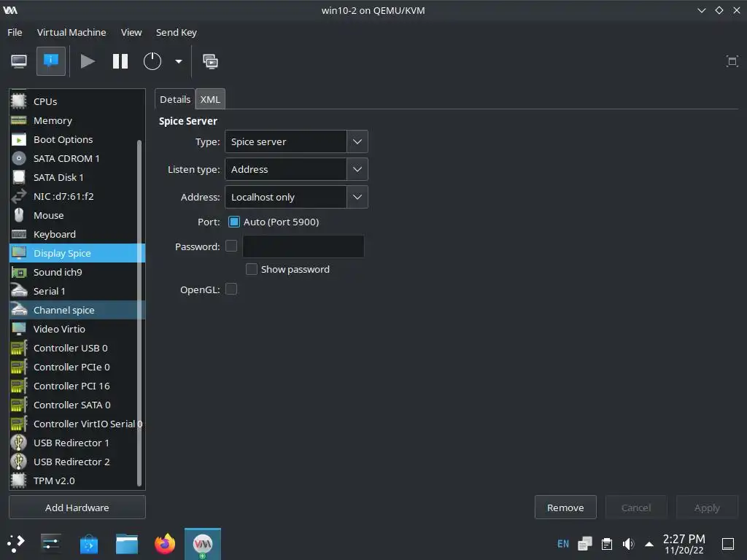Screen dimensions: 747x560
Task: Open the File menu
Action: click(15, 32)
